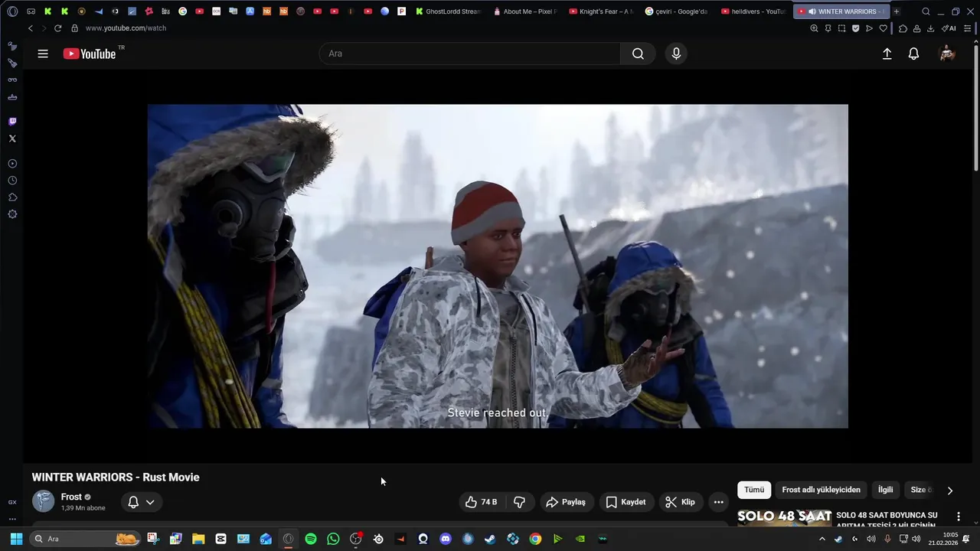Show hidden system tray icons
This screenshot has height=551, width=980.
822,539
